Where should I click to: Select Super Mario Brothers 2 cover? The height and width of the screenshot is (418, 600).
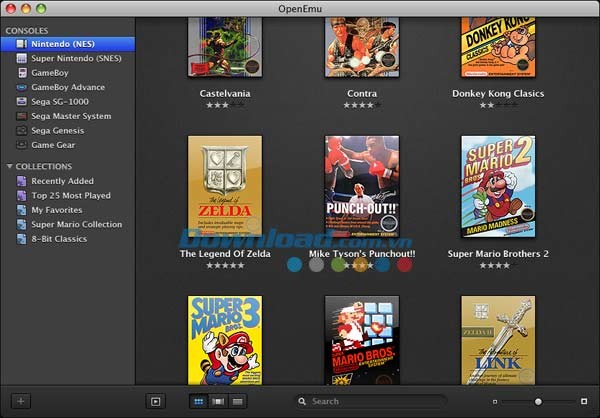pos(498,186)
